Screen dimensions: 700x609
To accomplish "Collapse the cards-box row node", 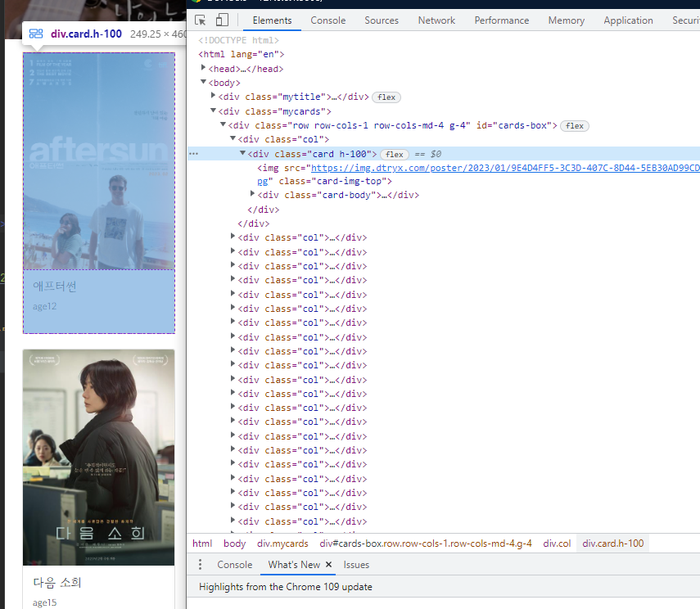I will point(224,124).
